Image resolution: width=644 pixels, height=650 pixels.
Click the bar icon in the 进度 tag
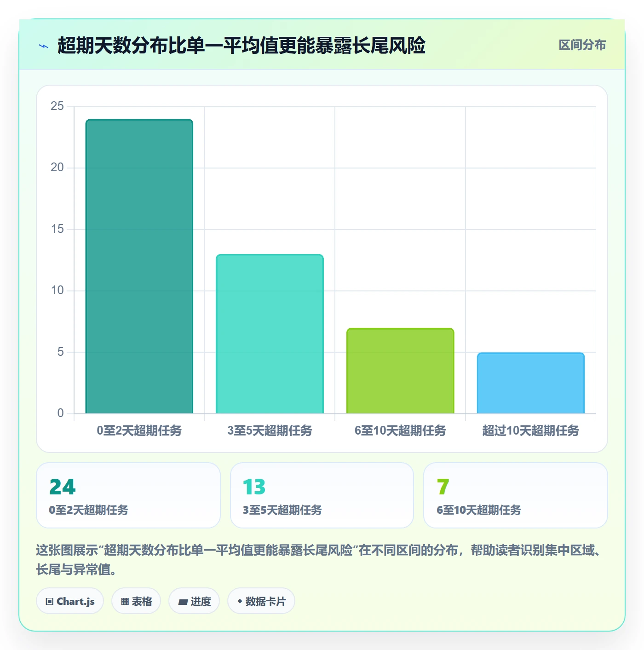[183, 602]
